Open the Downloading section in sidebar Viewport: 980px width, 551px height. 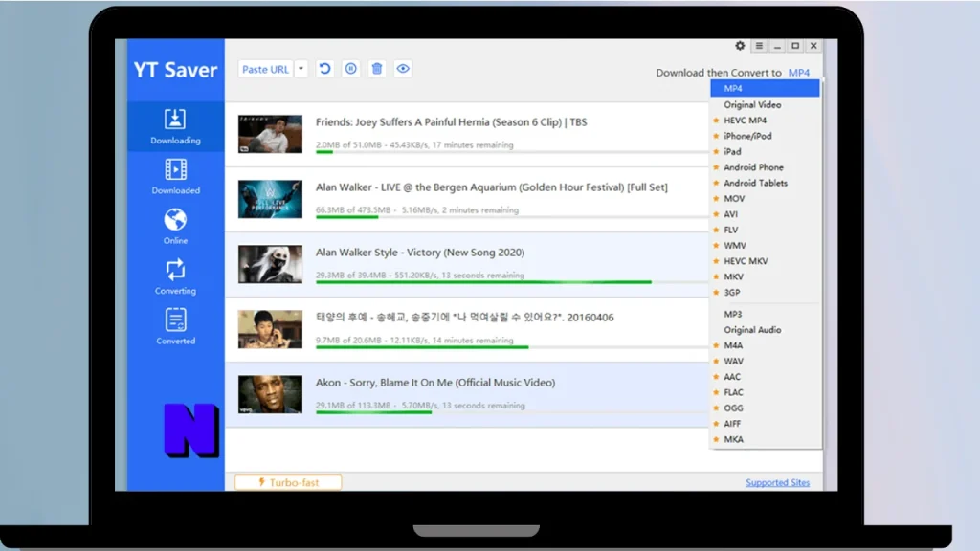tap(175, 126)
